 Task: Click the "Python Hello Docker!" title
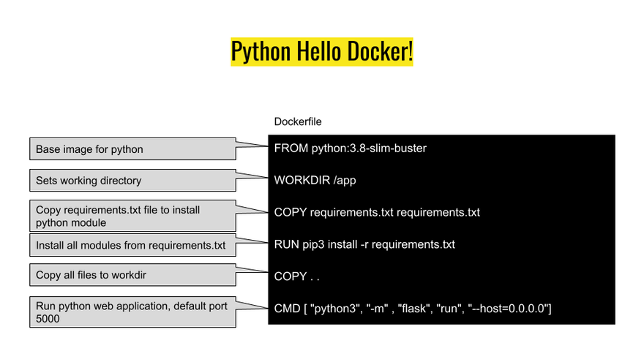point(322,51)
